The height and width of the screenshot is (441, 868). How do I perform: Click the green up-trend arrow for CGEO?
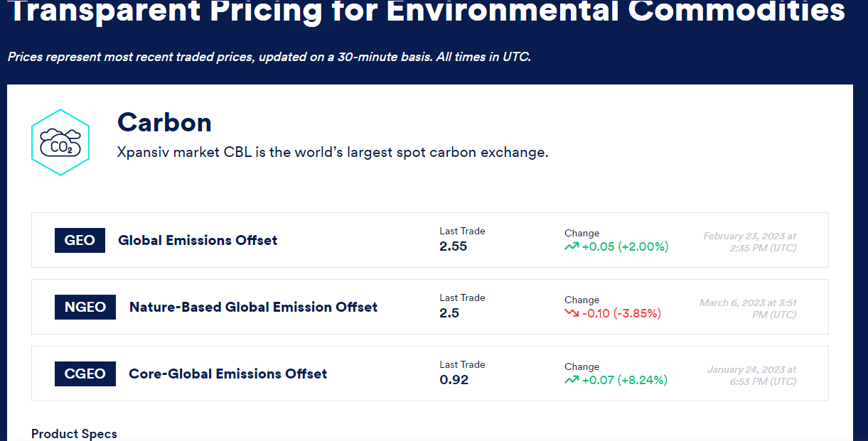point(572,380)
